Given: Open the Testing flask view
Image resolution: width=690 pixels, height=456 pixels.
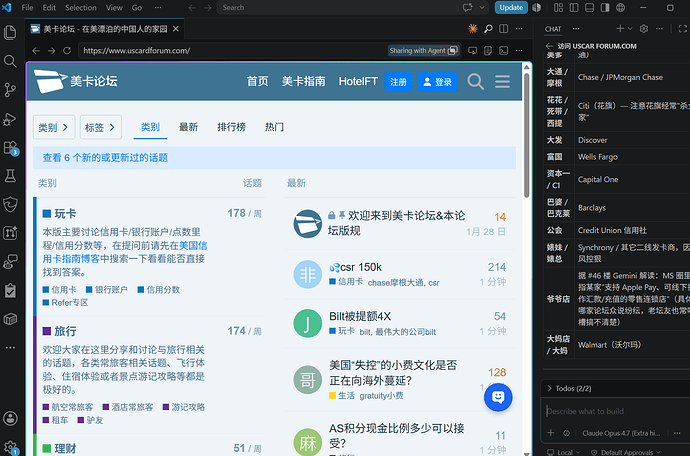Looking at the screenshot, I should [10, 176].
